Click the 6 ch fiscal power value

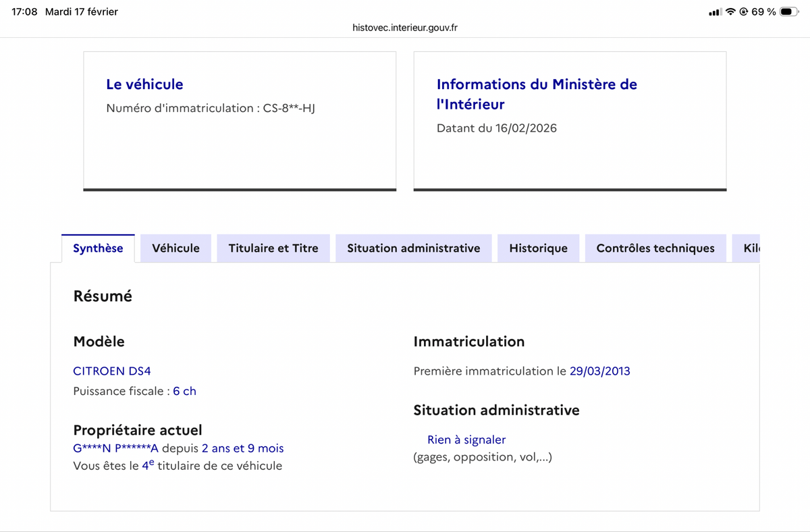pyautogui.click(x=184, y=391)
